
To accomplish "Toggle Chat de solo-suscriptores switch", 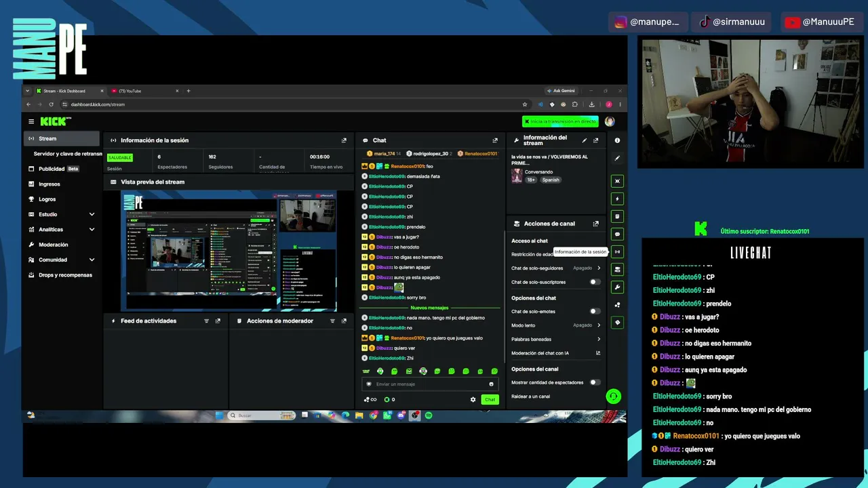I will 595,282.
